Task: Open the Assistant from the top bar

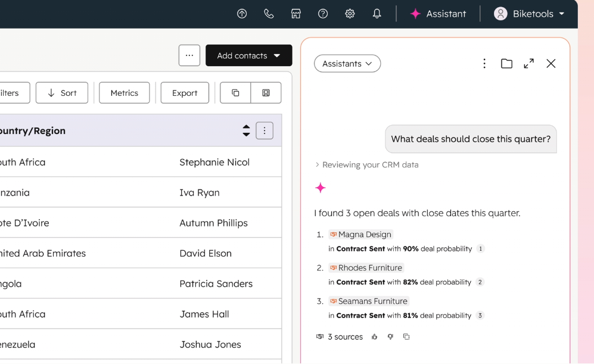Action: coord(438,14)
